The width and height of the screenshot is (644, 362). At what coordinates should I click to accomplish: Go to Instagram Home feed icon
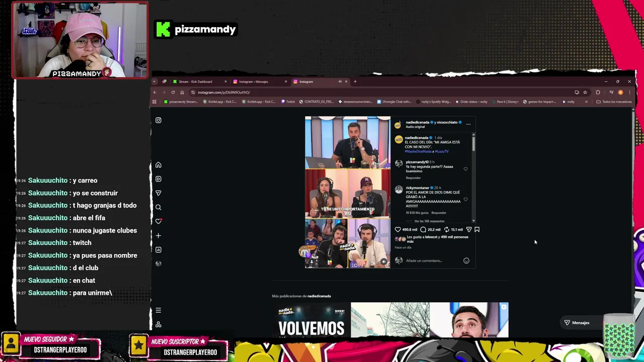click(x=158, y=165)
